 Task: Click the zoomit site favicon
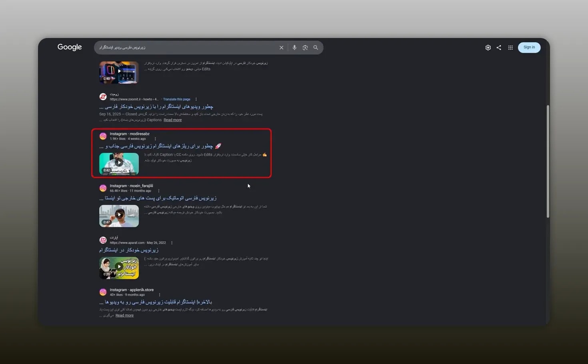103,97
